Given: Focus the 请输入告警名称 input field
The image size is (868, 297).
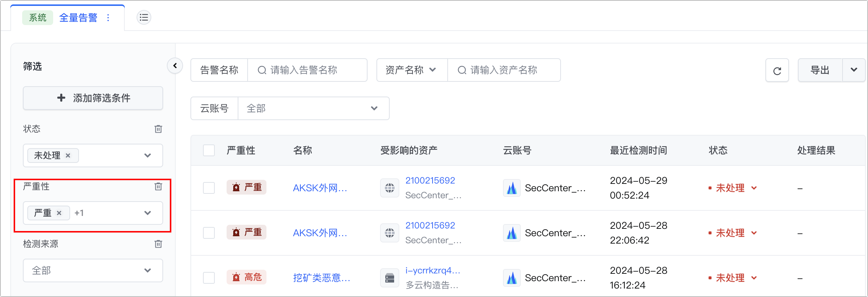Looking at the screenshot, I should click(x=307, y=70).
